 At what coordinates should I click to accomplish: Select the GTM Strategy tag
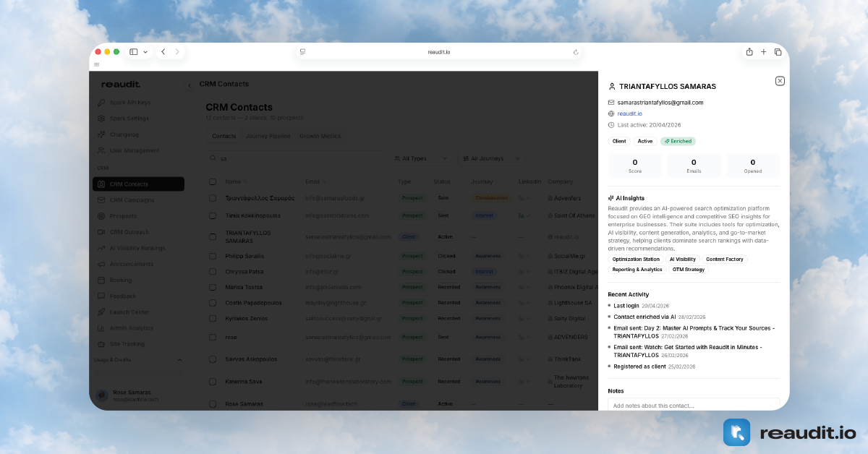689,270
